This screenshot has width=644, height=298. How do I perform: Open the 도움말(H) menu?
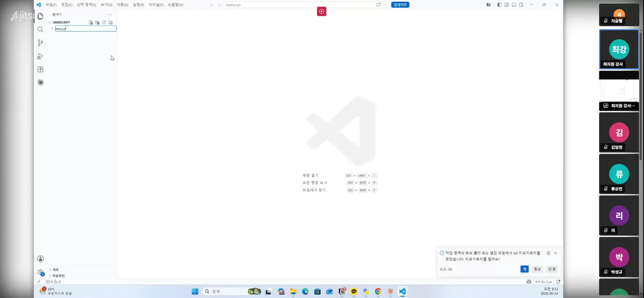176,5
